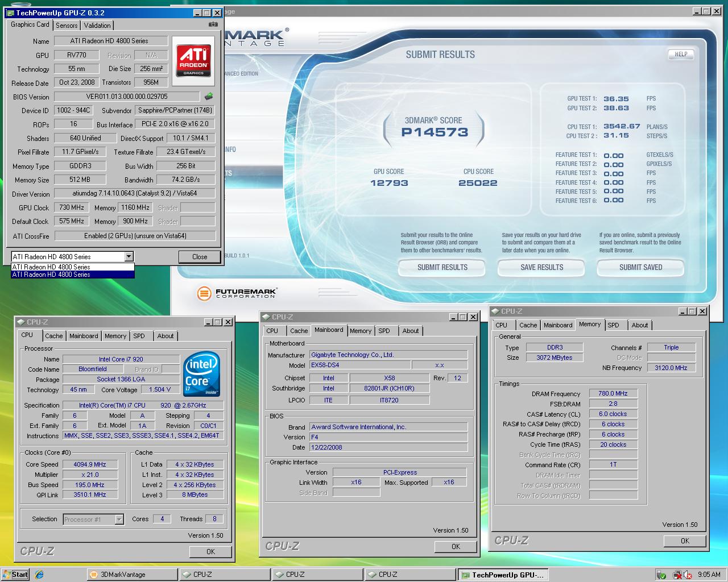
Task: Click HELP in 3DMark Vantage
Action: tap(681, 55)
